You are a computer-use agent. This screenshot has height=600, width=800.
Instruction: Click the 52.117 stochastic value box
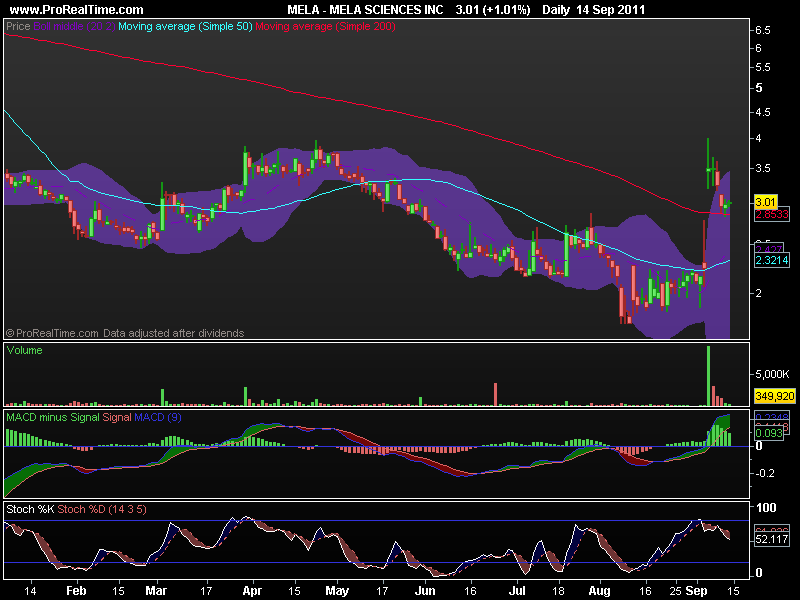(x=771, y=539)
